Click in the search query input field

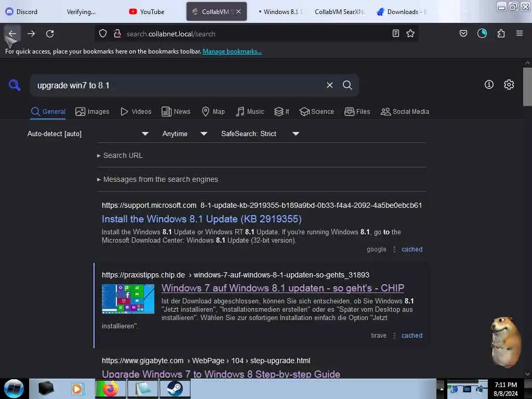pyautogui.click(x=178, y=85)
